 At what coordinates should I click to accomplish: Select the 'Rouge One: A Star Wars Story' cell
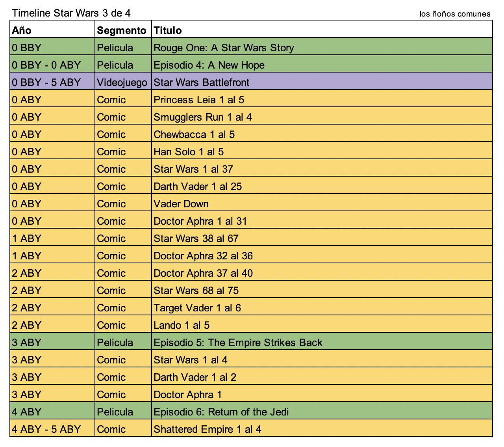[x=224, y=48]
